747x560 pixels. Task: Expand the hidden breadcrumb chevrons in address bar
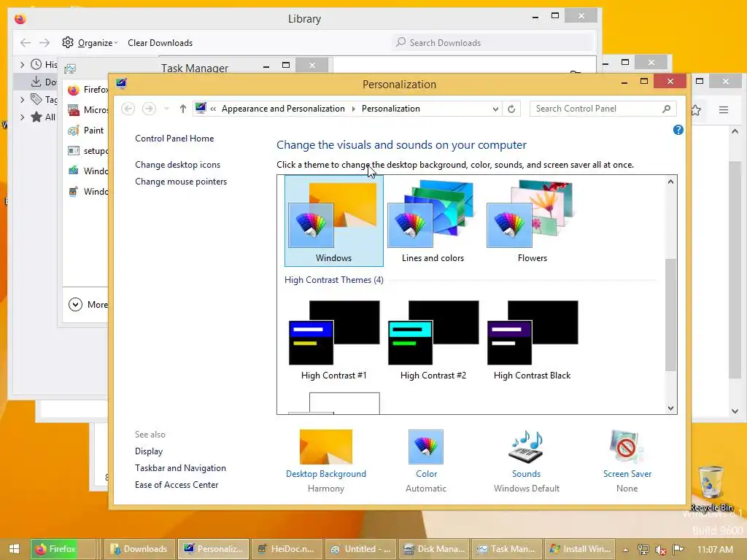tap(213, 109)
